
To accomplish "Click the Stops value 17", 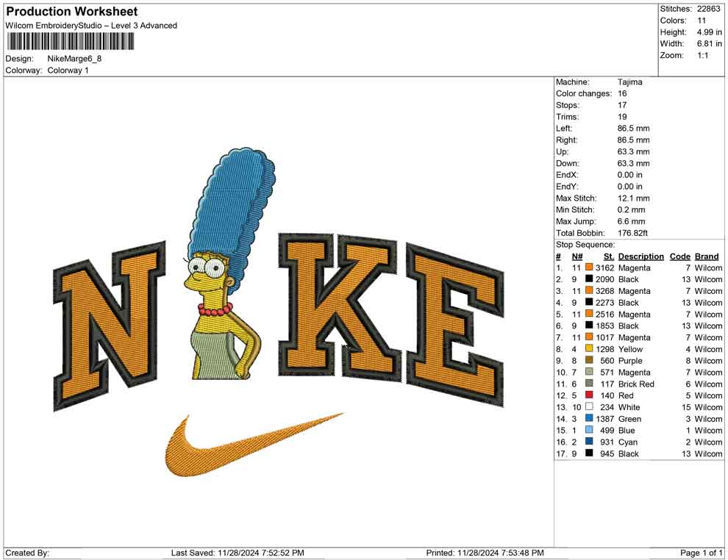I will click(621, 105).
